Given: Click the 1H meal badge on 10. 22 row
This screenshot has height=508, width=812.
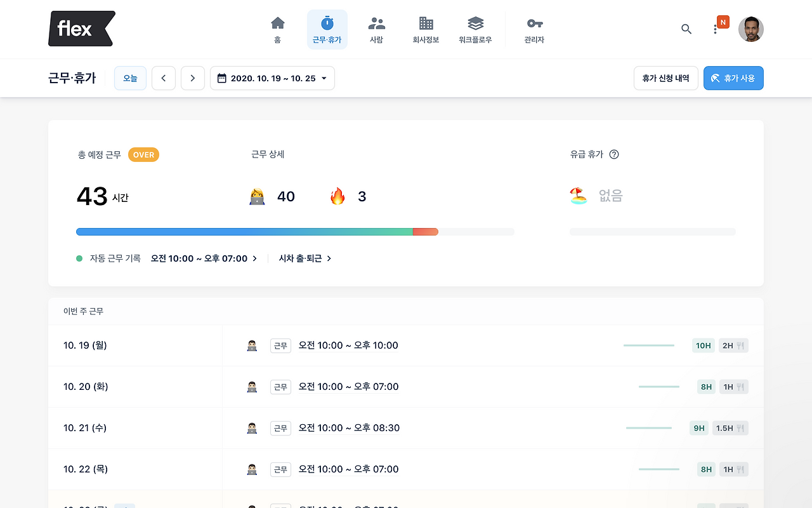Looking at the screenshot, I should [733, 469].
